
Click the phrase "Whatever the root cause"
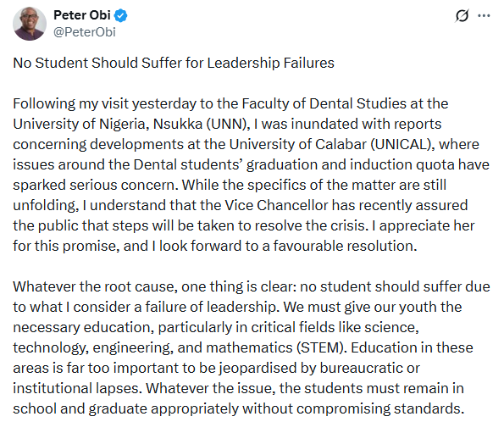(95, 287)
